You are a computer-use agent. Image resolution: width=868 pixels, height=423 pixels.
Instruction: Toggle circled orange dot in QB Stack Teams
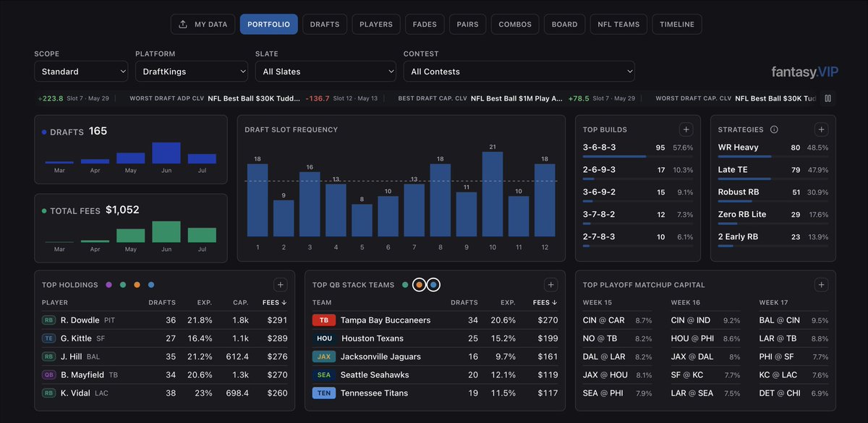point(419,285)
